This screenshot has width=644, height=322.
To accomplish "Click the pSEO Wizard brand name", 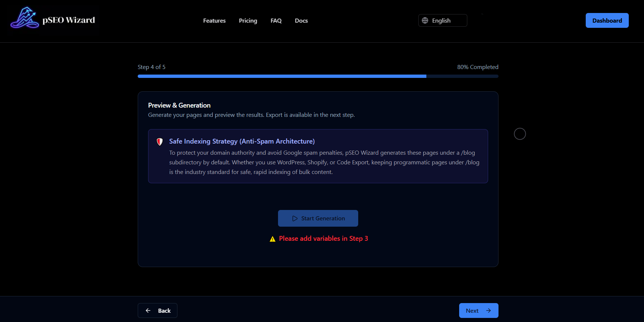I will pos(69,20).
